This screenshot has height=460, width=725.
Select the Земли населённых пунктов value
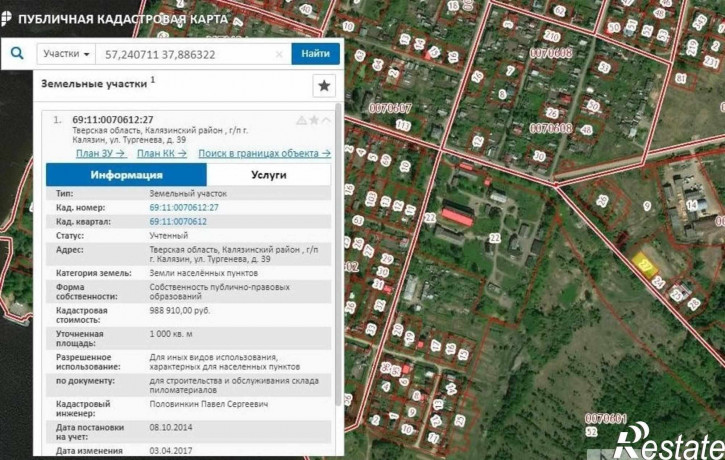tap(203, 273)
